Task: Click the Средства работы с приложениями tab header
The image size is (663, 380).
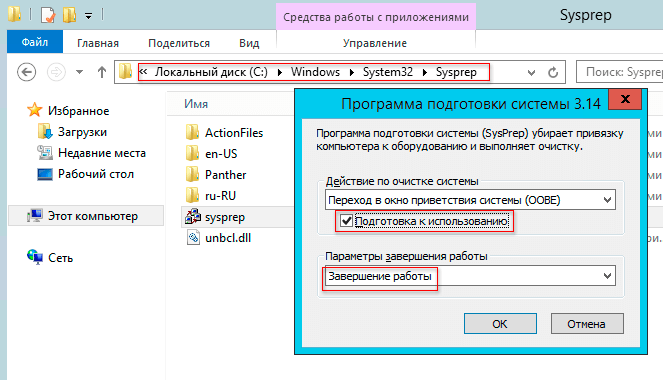Action: pyautogui.click(x=376, y=17)
